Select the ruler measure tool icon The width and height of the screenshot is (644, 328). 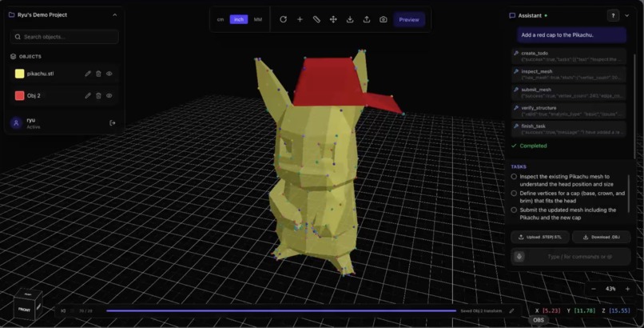coord(316,19)
